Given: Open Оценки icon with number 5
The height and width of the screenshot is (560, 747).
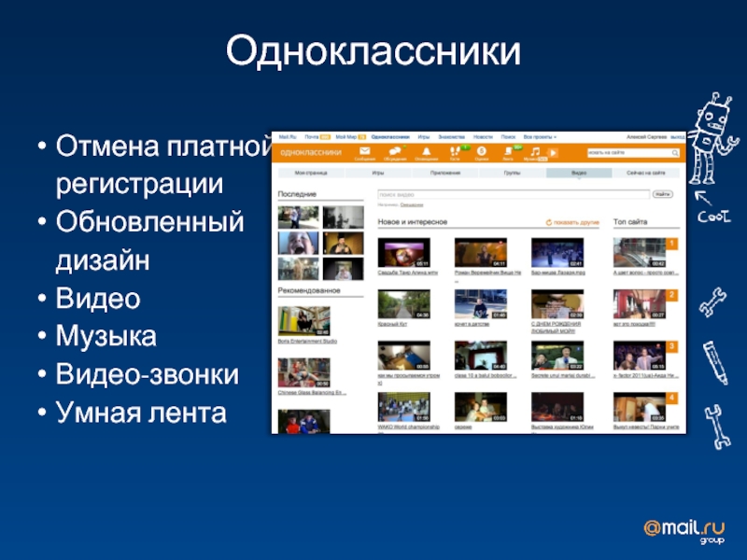Looking at the screenshot, I should coord(481,151).
